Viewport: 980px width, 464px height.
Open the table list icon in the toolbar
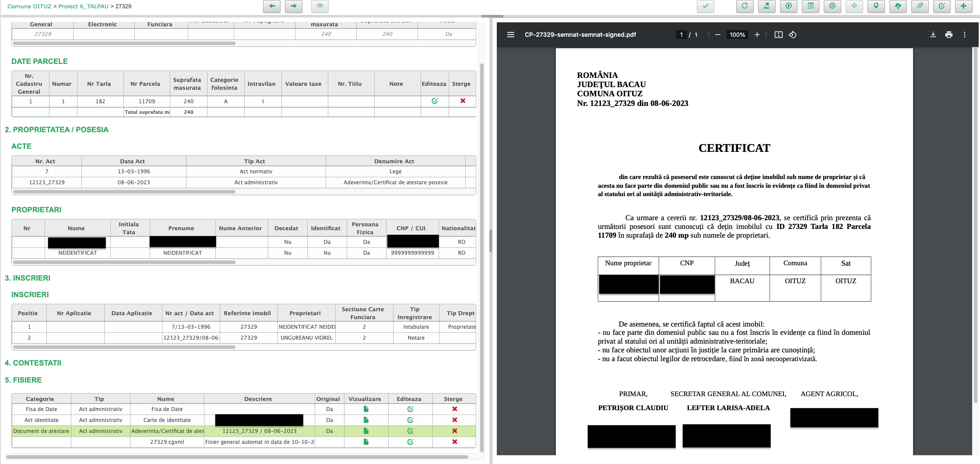(x=810, y=7)
